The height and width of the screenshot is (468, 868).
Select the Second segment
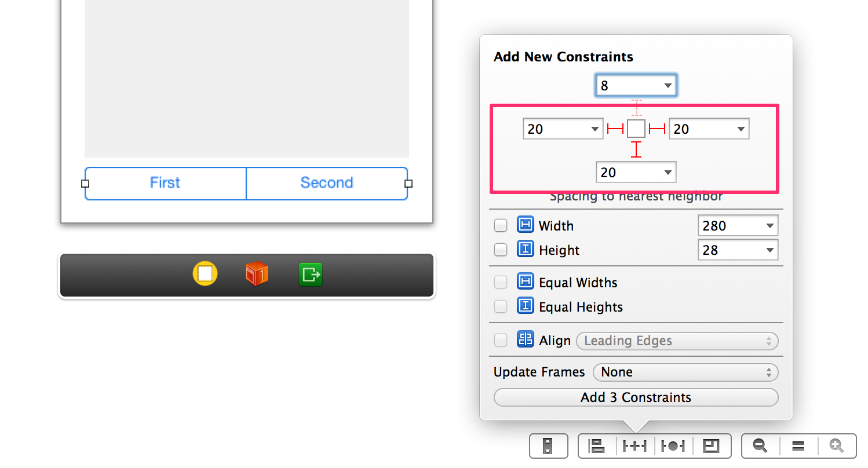(x=327, y=183)
